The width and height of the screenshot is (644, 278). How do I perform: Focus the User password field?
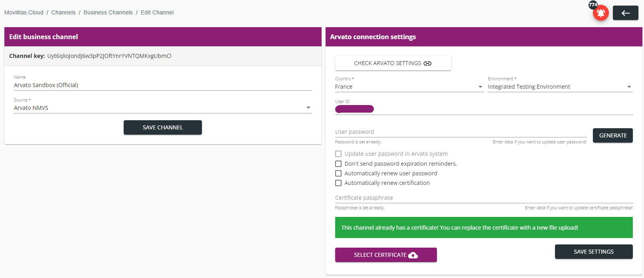460,132
